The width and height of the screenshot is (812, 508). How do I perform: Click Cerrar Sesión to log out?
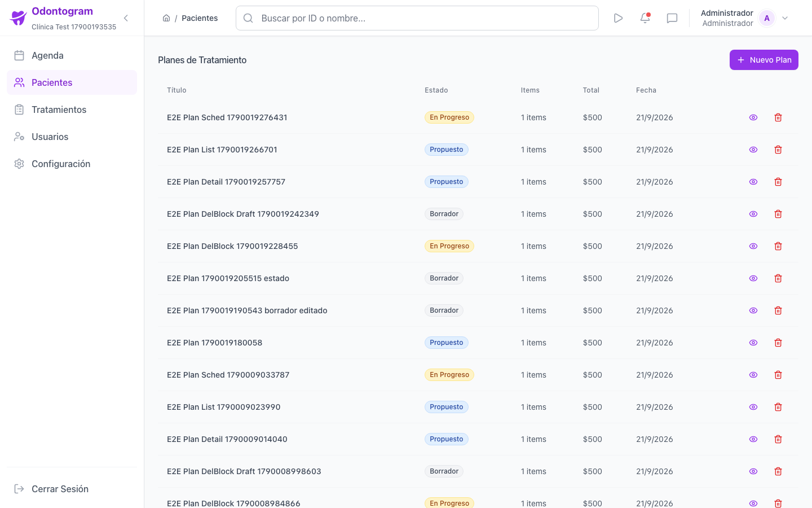72,489
